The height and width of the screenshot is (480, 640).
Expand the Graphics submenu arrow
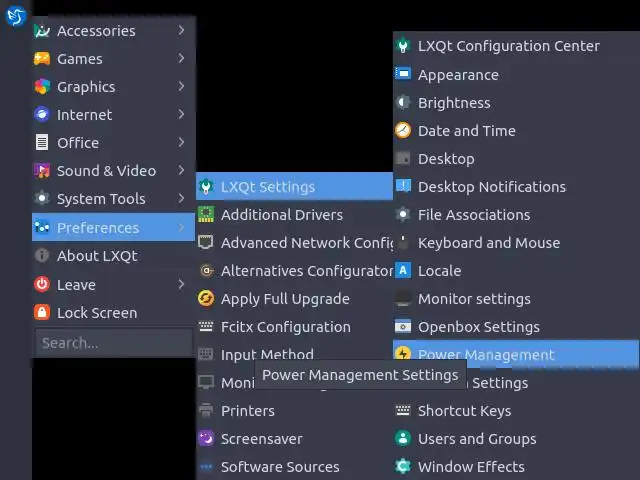pos(182,86)
